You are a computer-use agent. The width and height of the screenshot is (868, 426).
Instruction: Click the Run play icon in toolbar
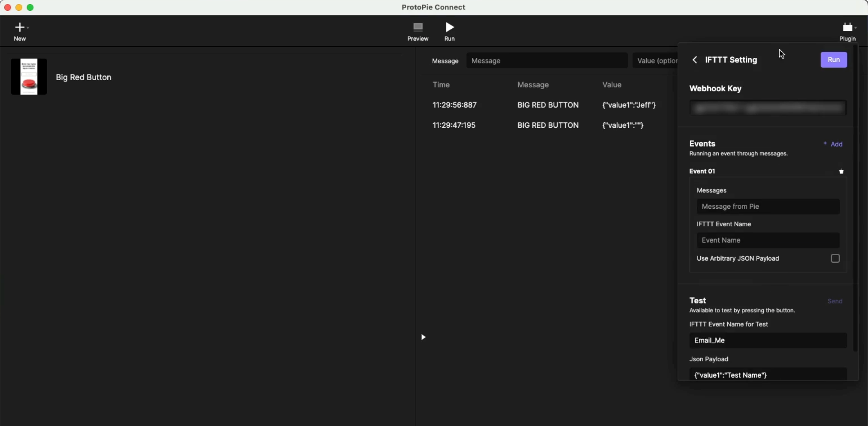tap(450, 27)
